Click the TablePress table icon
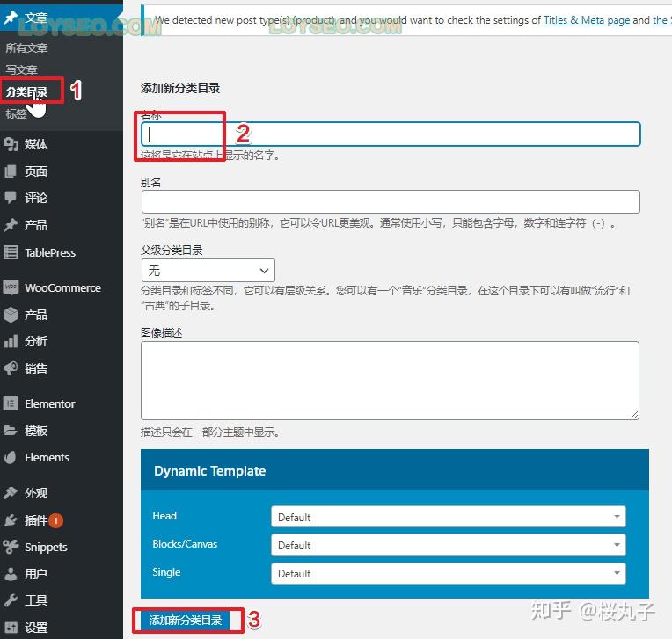Viewport: 672px width, 639px height. coord(11,252)
